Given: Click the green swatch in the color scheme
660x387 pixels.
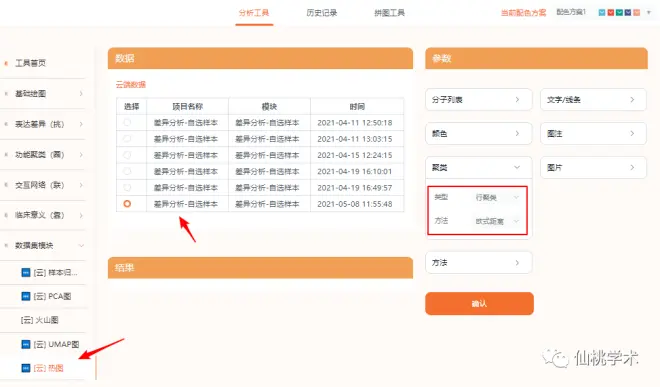Looking at the screenshot, I should (x=619, y=13).
